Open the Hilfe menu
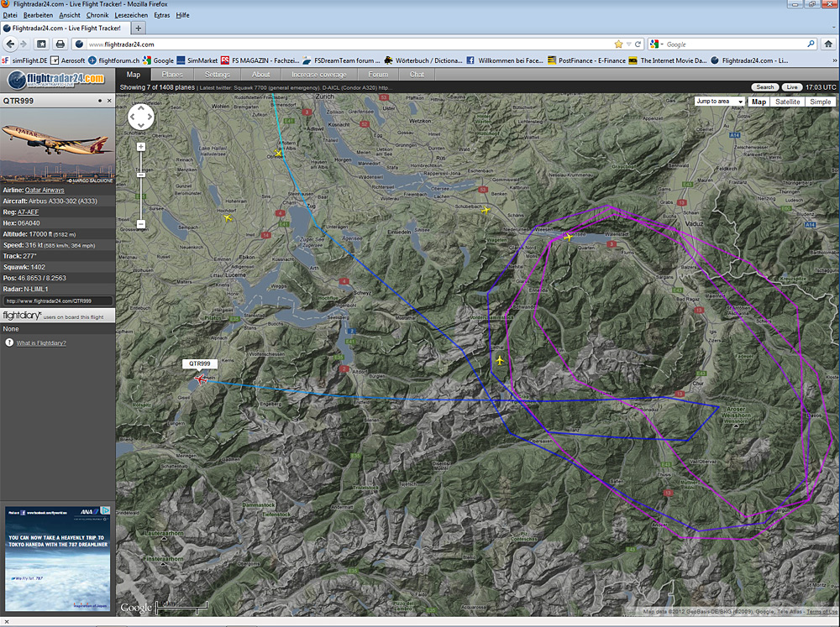This screenshot has height=627, width=840. click(x=182, y=15)
